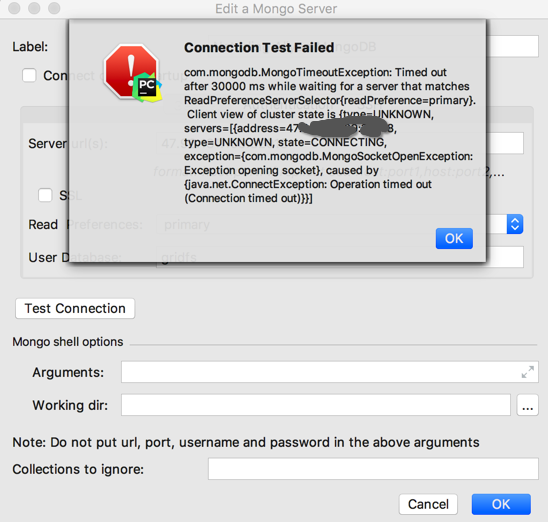Click the Cancel button
Viewport: 548px width, 522px height.
(428, 504)
